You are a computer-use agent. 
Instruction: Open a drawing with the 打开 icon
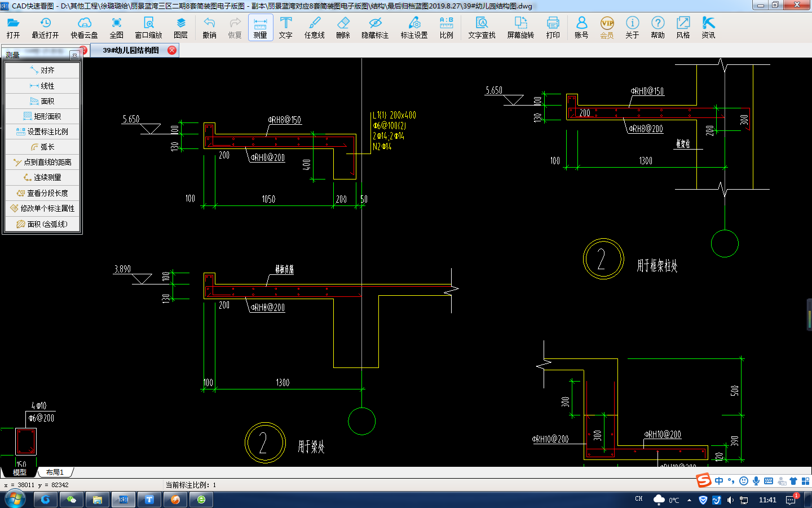pos(13,28)
